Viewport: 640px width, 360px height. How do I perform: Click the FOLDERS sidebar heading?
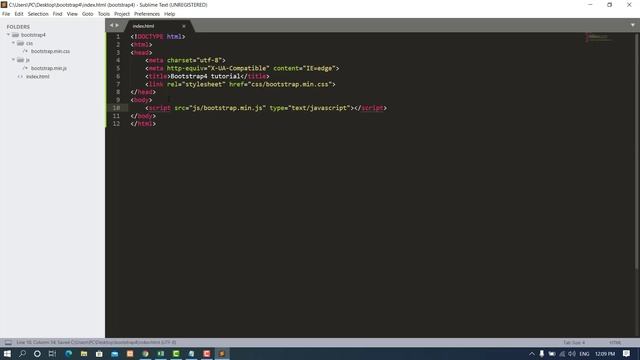click(18, 27)
